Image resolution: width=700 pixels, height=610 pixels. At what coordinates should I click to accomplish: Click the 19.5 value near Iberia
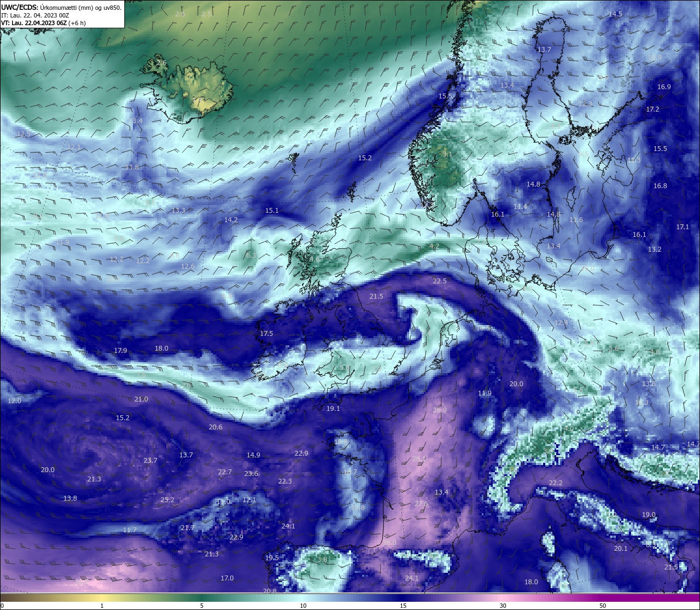click(272, 558)
